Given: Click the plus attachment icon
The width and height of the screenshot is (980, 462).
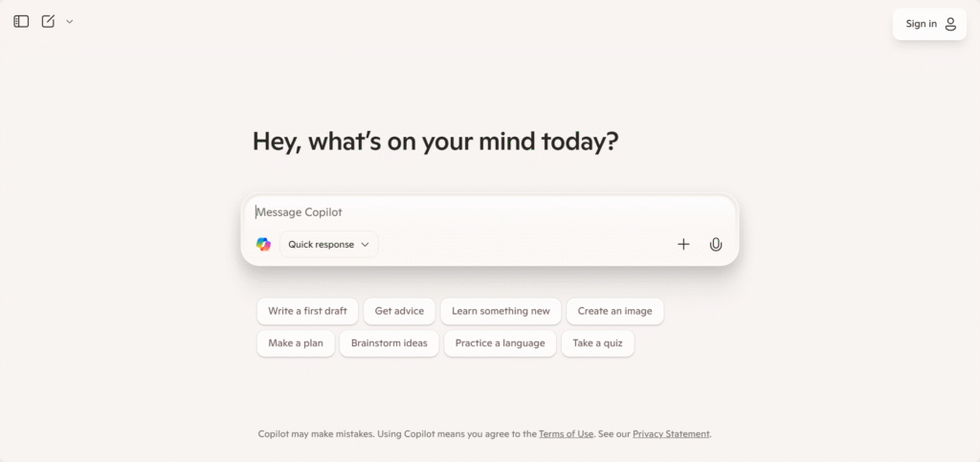Looking at the screenshot, I should click(x=683, y=244).
